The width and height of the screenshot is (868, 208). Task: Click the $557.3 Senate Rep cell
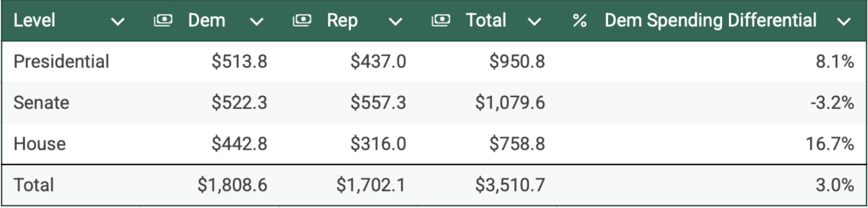(x=378, y=102)
